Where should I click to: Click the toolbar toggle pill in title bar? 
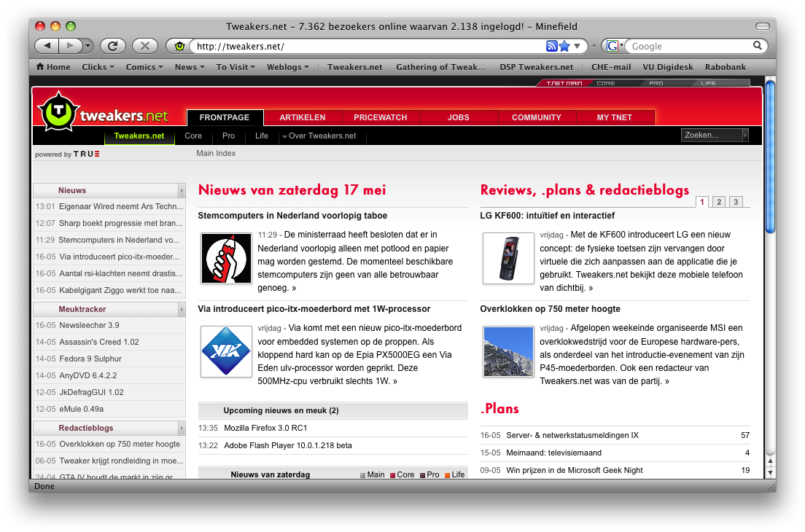point(763,26)
